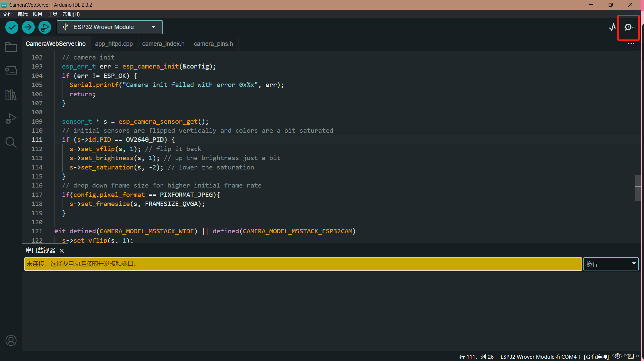Image resolution: width=644 pixels, height=361 pixels.
Task: Click the Upload arrow button
Action: point(28,27)
